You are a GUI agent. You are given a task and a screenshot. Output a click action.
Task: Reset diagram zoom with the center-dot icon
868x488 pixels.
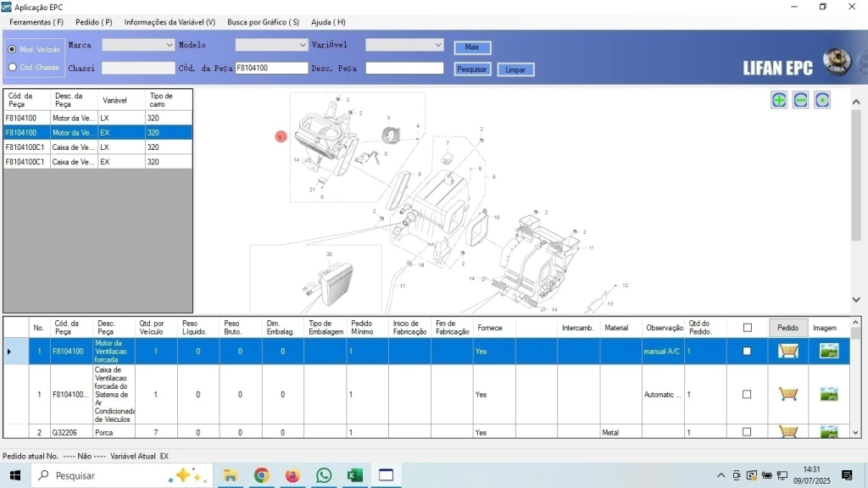click(821, 100)
